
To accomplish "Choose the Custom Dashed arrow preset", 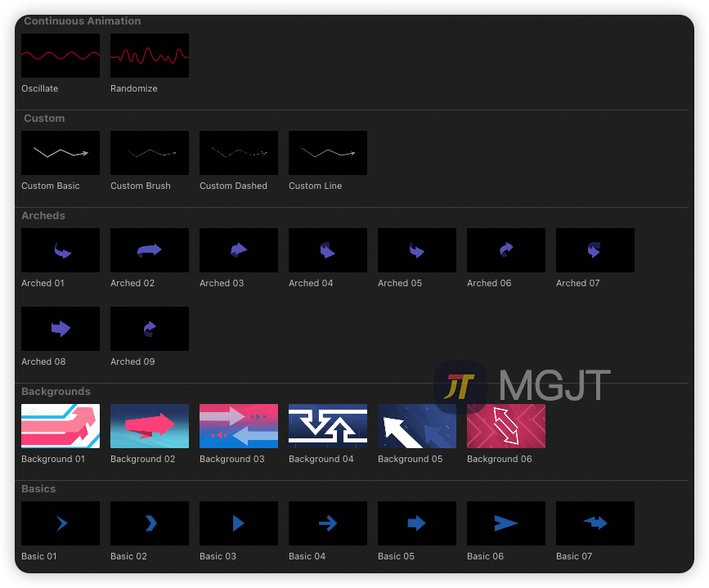I will [x=239, y=153].
